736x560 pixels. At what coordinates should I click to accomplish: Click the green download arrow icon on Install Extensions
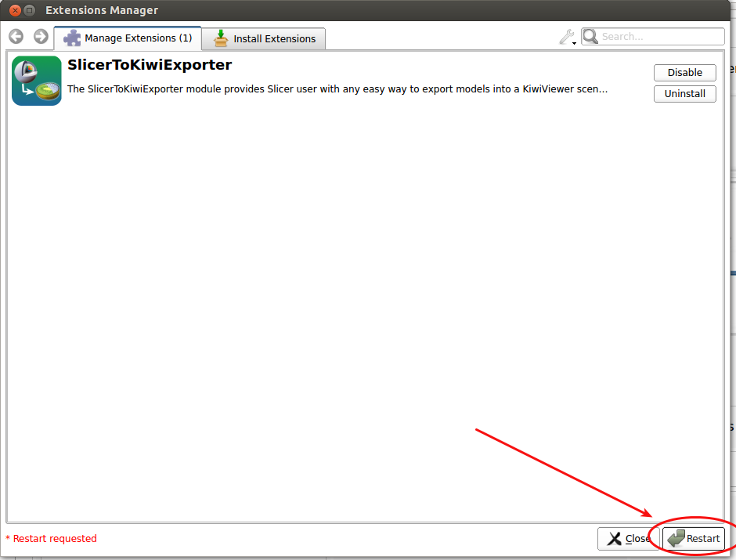(x=221, y=38)
